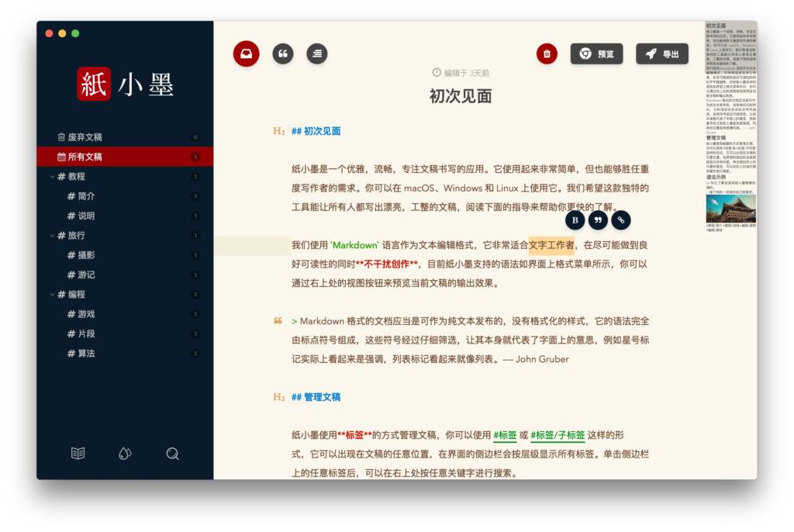
Task: Delete the document with the red trash button
Action: point(547,54)
